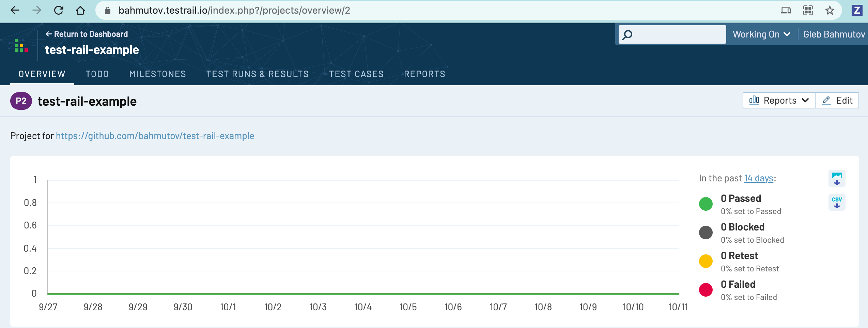This screenshot has width=868, height=328.
Task: Expand the Reports dropdown chevron
Action: pos(805,100)
